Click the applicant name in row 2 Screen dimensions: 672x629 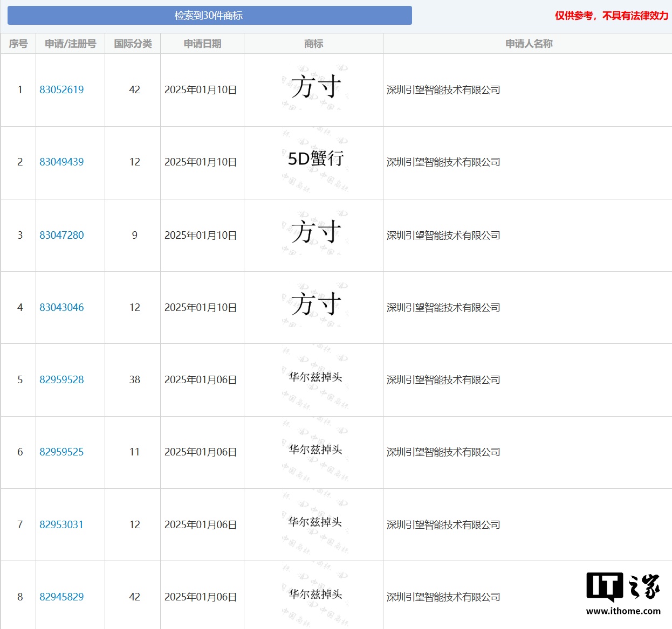[443, 162]
